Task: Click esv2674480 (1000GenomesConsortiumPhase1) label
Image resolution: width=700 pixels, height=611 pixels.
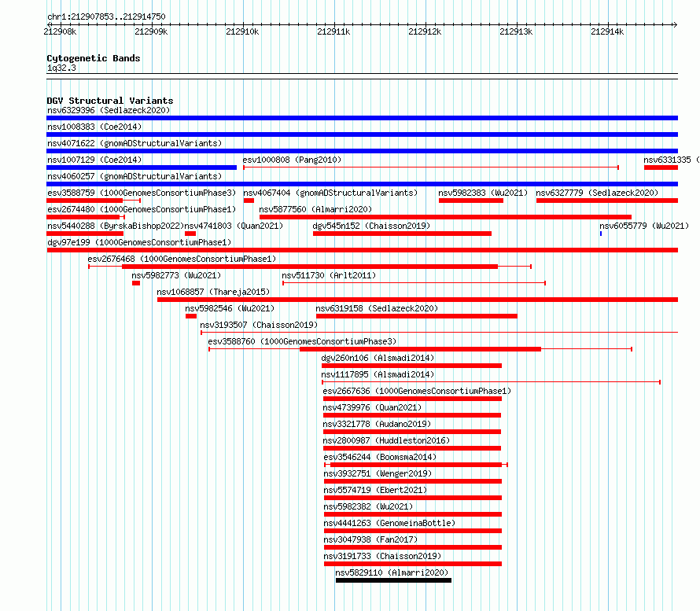Action: tap(142, 209)
